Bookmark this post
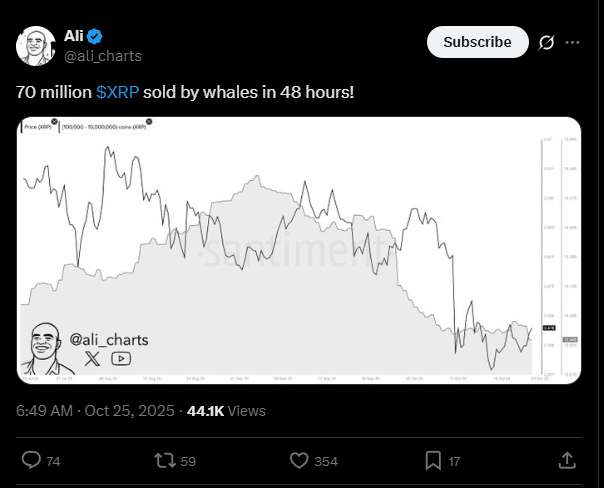This screenshot has width=604, height=488. tap(433, 460)
